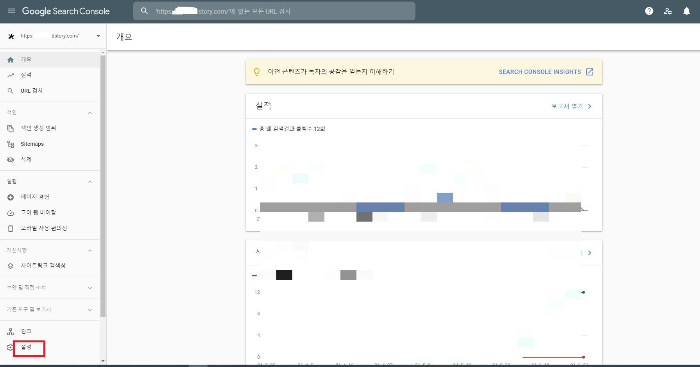Open Sitemaps in the sidebar
Viewport: 700px width, 367px height.
[50, 144]
